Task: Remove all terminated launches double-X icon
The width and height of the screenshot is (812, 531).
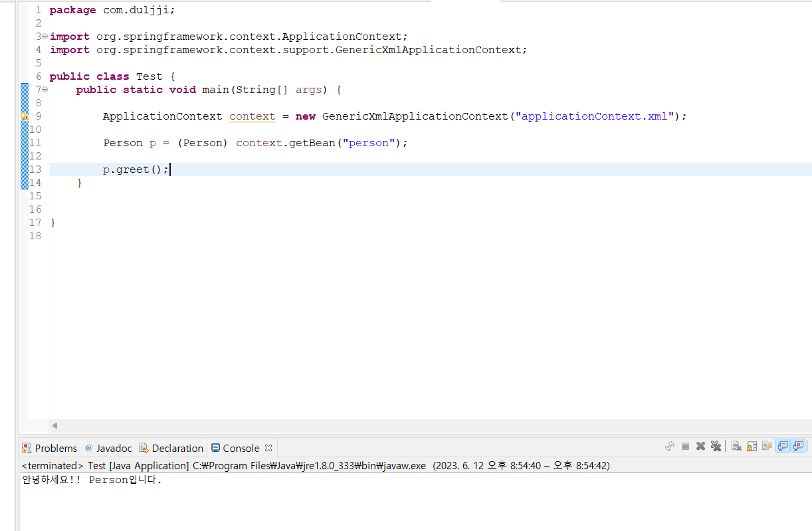Action: click(x=716, y=447)
